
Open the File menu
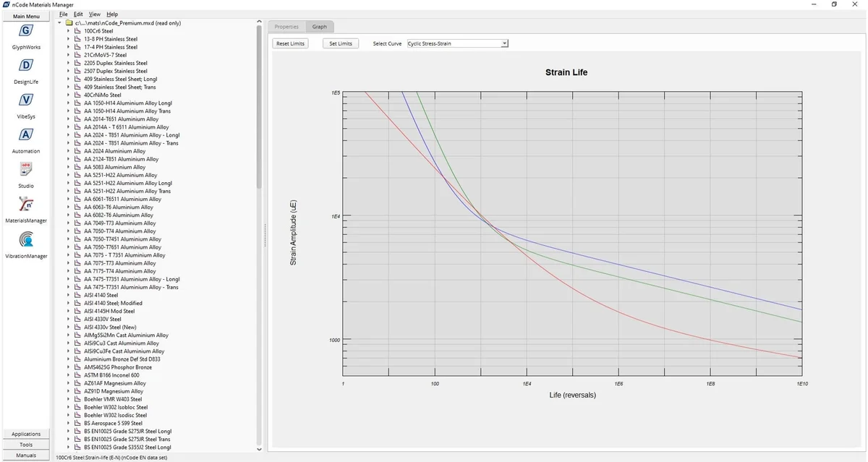click(x=63, y=14)
